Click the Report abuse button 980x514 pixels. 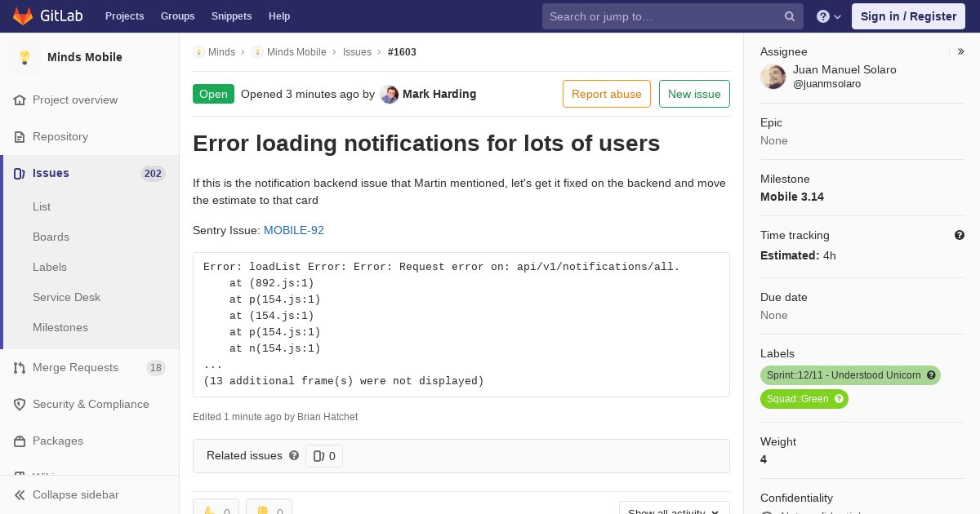click(x=607, y=94)
